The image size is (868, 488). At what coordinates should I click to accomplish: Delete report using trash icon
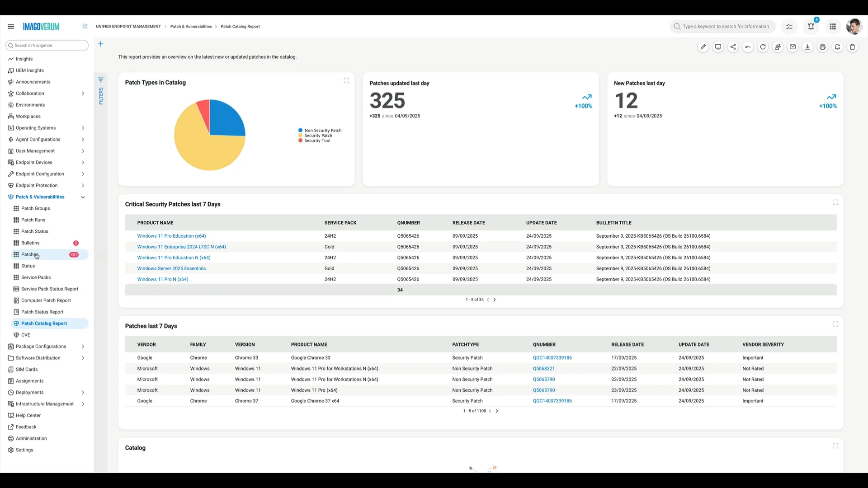point(852,47)
